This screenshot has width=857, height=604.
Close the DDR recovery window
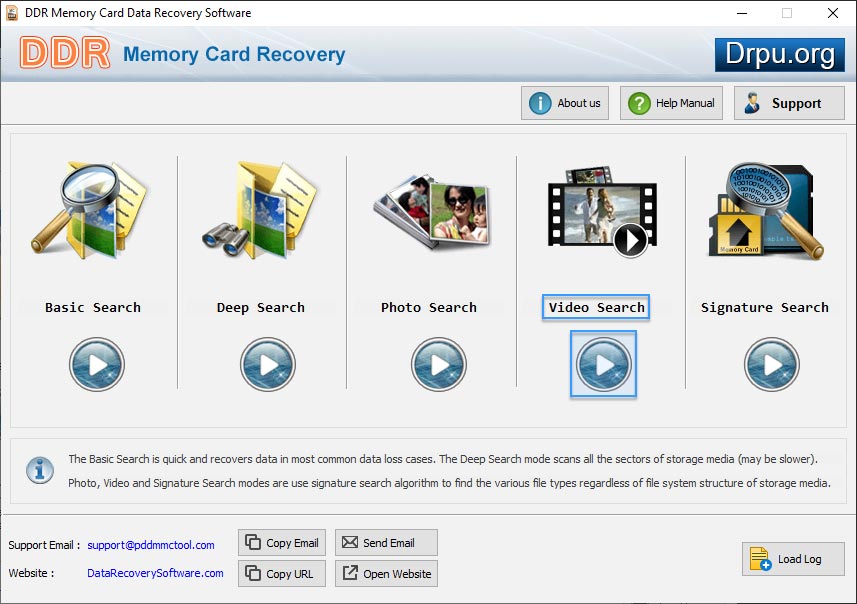pos(832,13)
